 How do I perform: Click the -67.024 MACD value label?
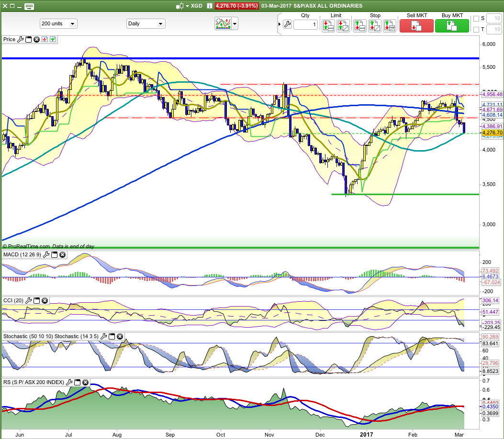pos(491,282)
